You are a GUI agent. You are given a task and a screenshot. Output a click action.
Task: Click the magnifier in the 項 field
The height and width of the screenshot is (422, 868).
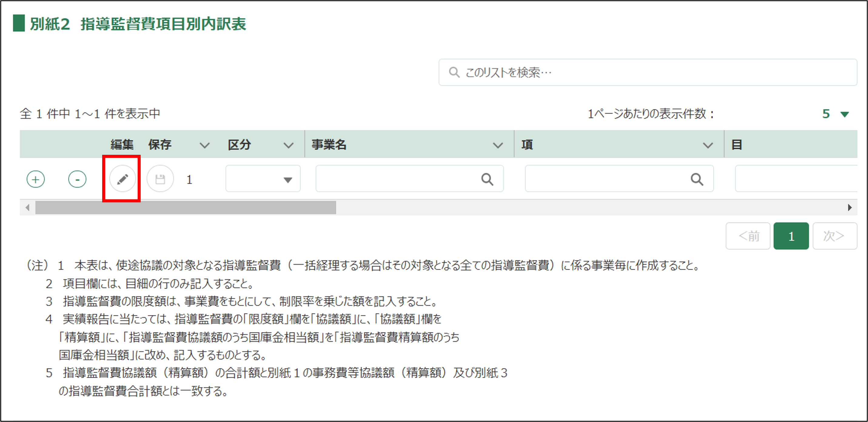[x=696, y=179]
